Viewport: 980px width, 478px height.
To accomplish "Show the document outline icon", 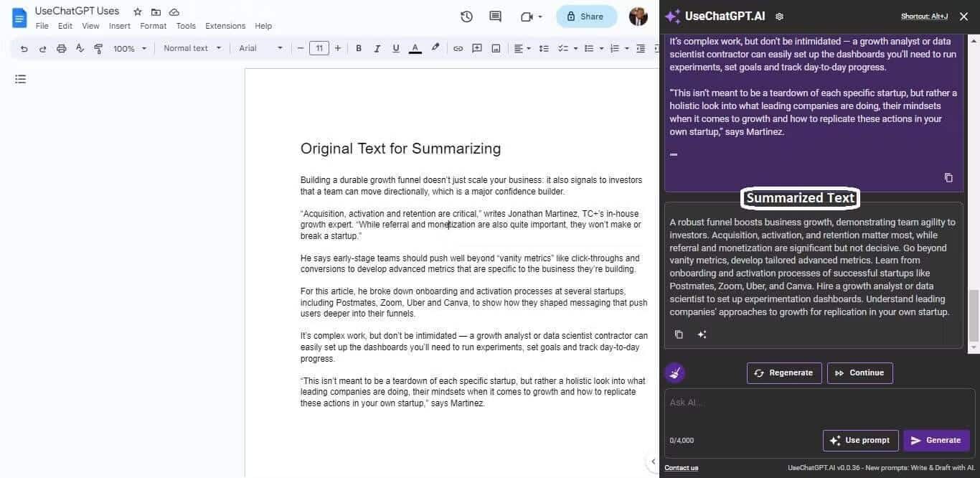I will (20, 79).
